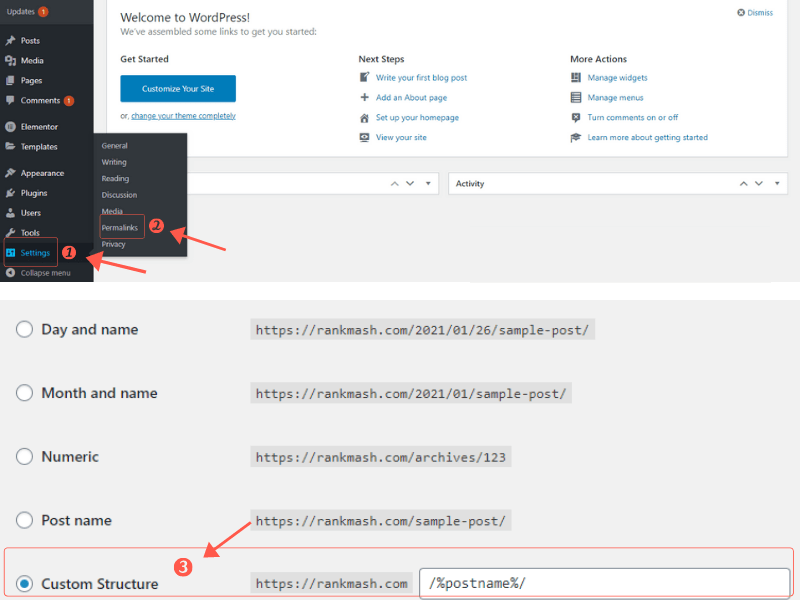Select the Day and name radio button

pos(24,330)
